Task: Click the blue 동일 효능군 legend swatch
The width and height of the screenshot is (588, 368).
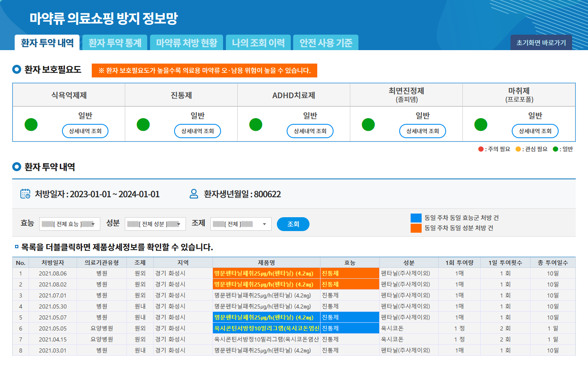Action: [416, 218]
